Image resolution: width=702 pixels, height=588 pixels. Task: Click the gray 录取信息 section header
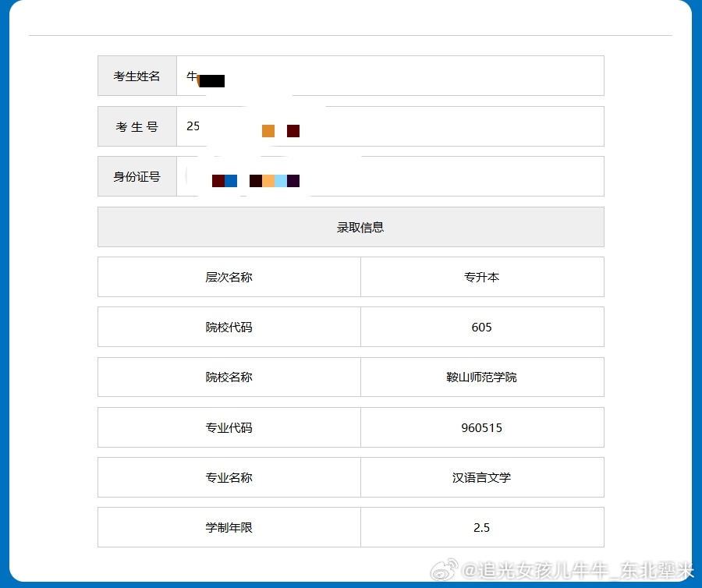tap(351, 226)
